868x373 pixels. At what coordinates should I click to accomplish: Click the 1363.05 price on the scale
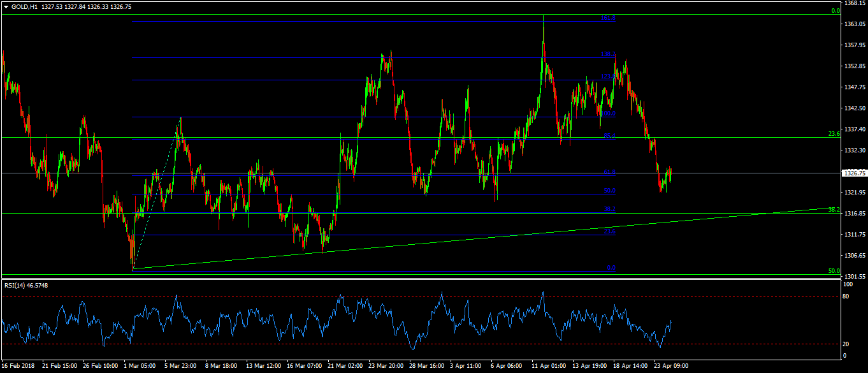click(853, 24)
